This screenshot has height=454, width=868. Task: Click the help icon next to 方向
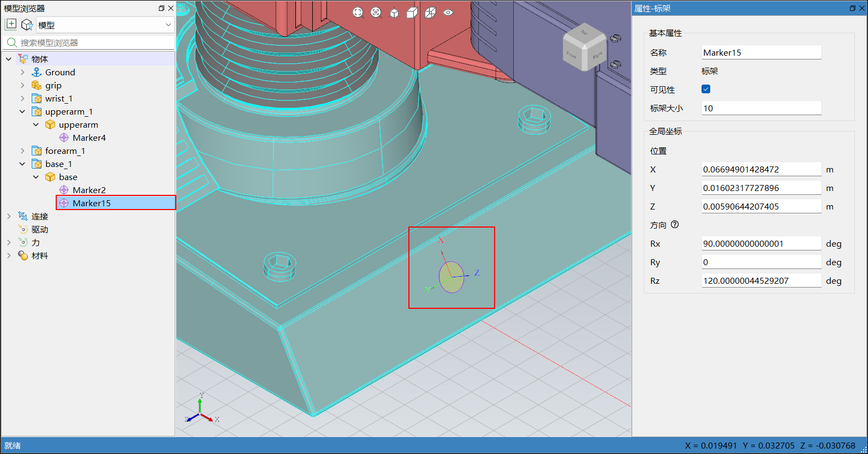(x=675, y=224)
